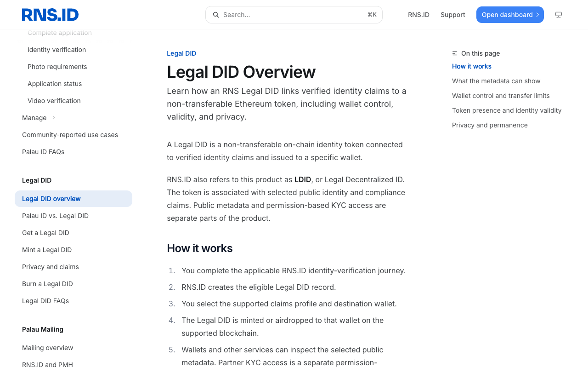This screenshot has height=368, width=588.
Task: Click the How it works heading
Action: 200,248
